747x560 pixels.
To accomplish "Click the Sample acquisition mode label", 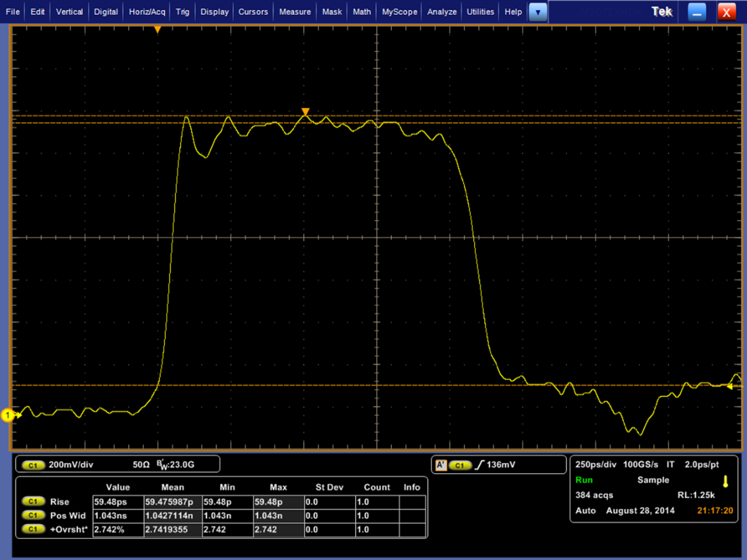I will point(653,480).
